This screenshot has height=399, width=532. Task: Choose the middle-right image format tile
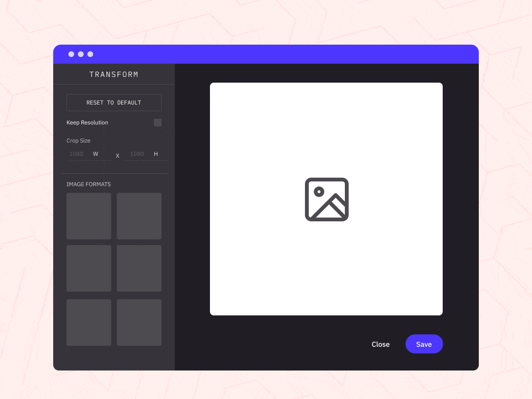[139, 268]
